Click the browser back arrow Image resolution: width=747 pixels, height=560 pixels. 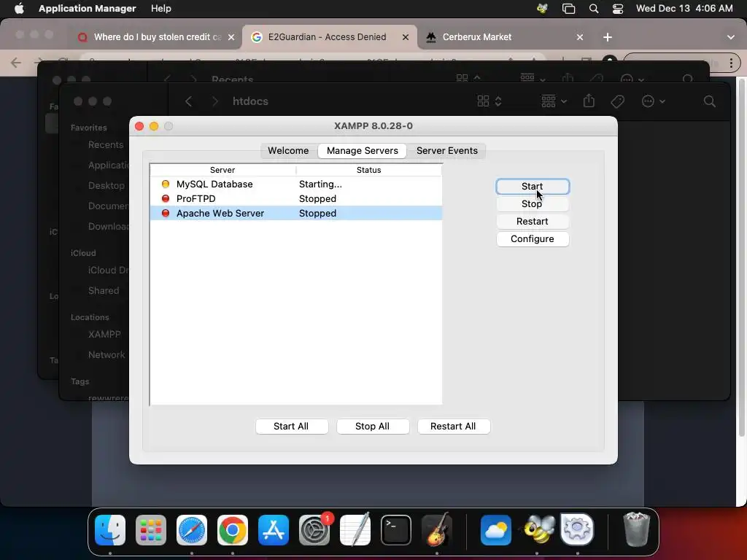(x=16, y=63)
